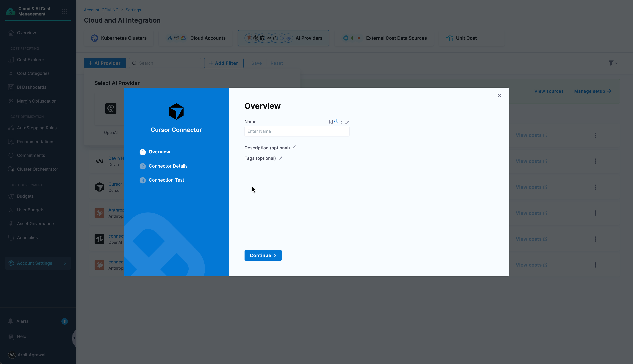This screenshot has height=364, width=633.
Task: Open the Id info tooltip icon
Action: (x=336, y=122)
